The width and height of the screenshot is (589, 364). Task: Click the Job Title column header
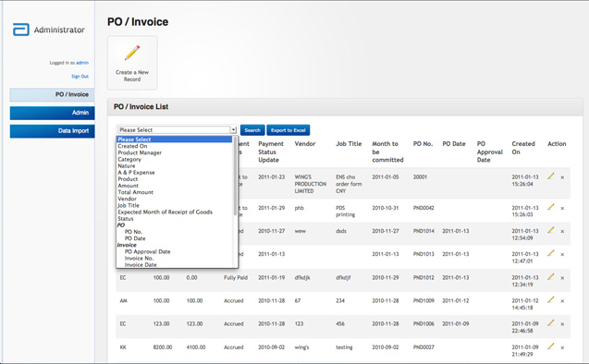click(x=349, y=144)
